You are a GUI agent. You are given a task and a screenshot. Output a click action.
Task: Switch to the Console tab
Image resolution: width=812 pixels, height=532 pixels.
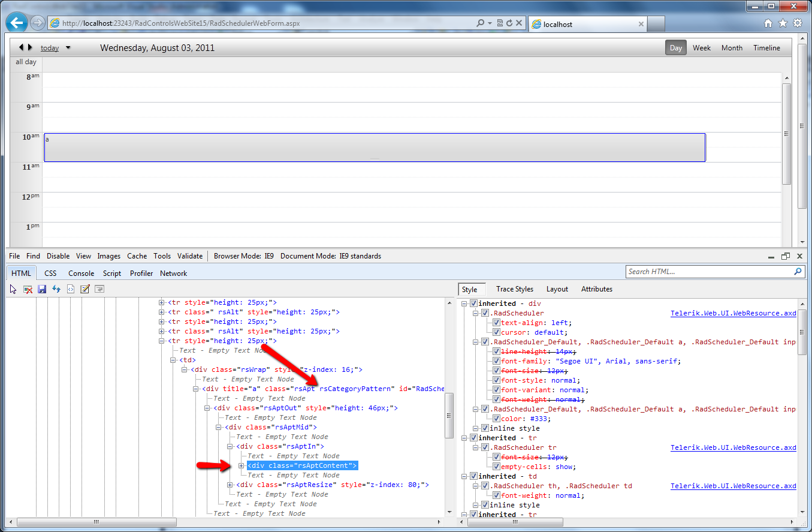click(81, 273)
